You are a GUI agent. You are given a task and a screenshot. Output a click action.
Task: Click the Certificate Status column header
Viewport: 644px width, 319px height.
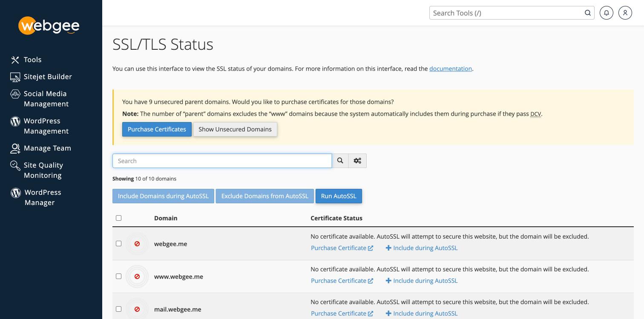click(336, 218)
